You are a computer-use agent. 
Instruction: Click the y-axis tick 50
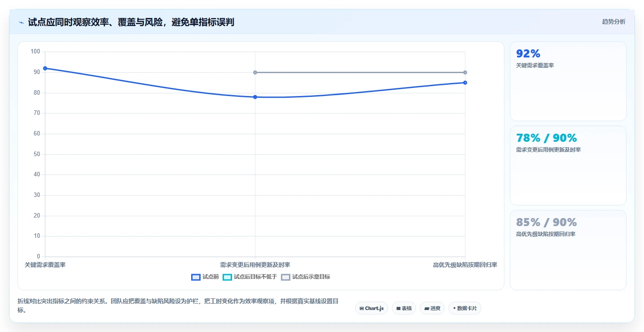tap(37, 154)
